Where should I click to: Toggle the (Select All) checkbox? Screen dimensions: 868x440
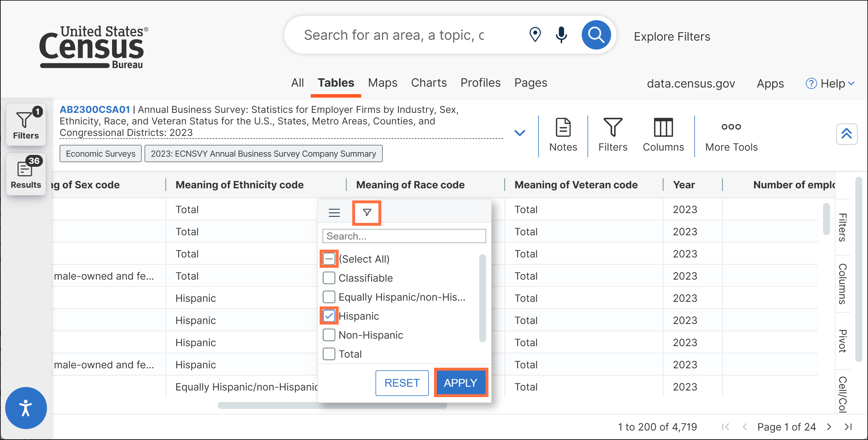click(329, 259)
